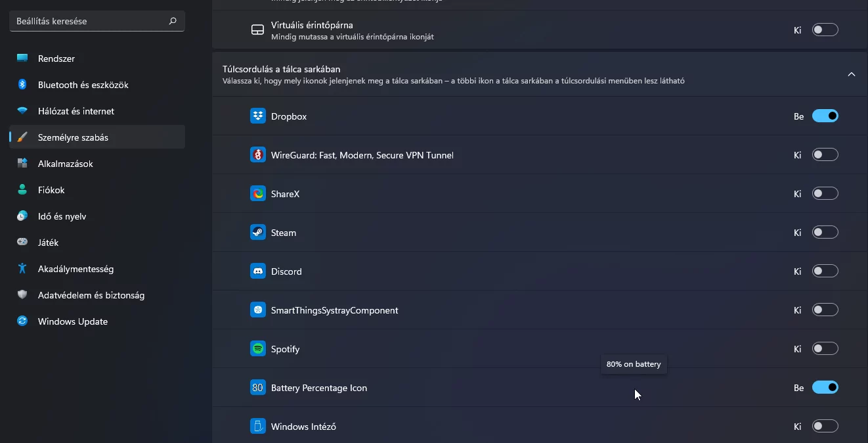Screen dimensions: 868x443
Task: Click the Discord app icon
Action: [258, 271]
